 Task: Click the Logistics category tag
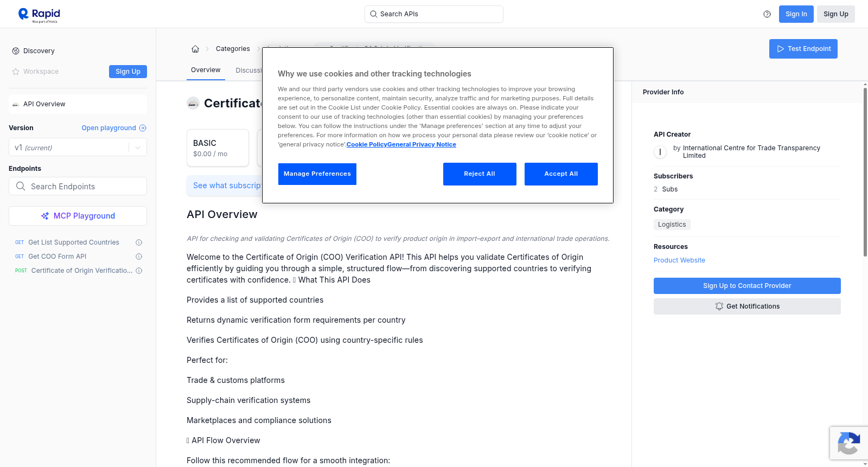(672, 225)
